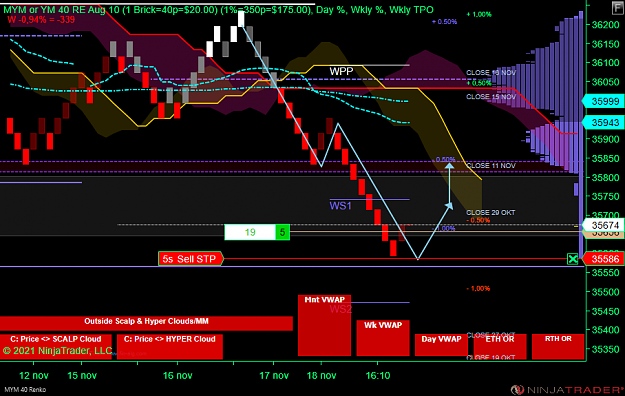Click the 35850 price axis label
The image size is (625, 396).
pyautogui.click(x=605, y=158)
